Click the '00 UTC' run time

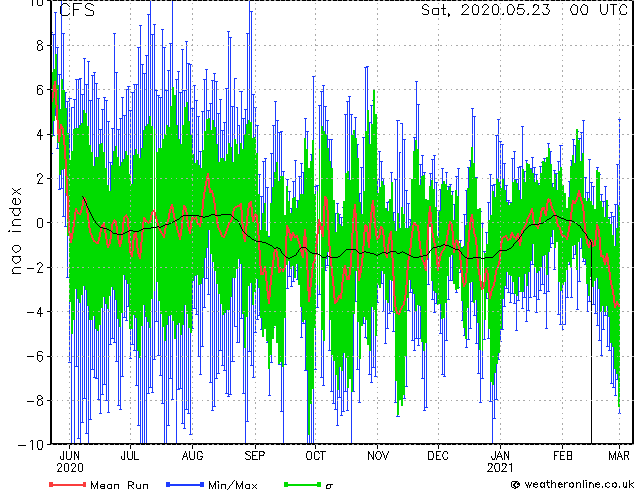[x=598, y=10]
